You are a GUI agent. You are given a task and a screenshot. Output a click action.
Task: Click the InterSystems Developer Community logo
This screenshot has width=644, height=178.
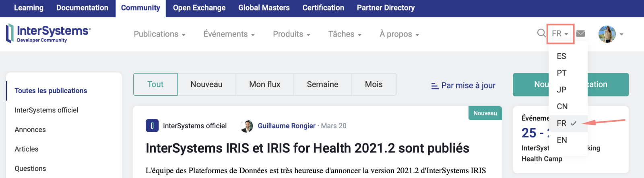pyautogui.click(x=48, y=33)
